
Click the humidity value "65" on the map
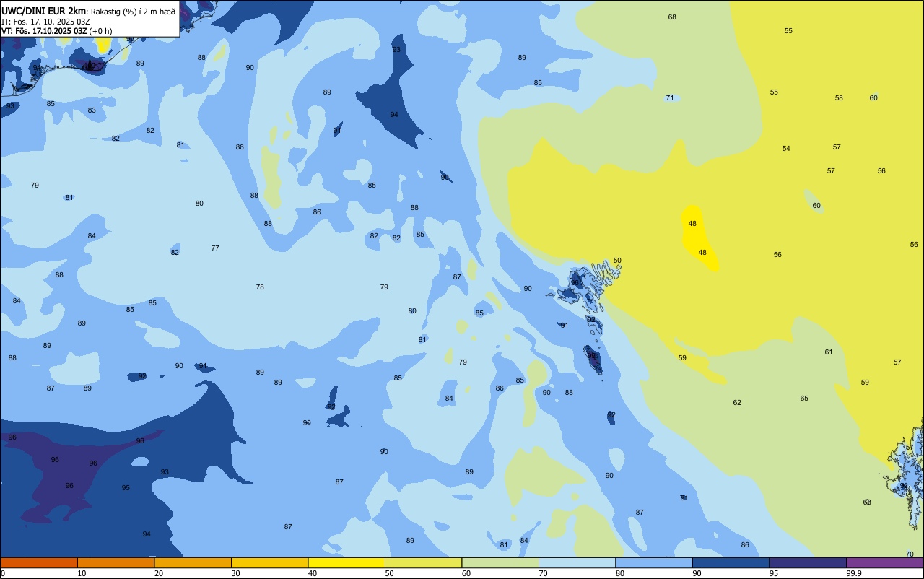point(804,399)
